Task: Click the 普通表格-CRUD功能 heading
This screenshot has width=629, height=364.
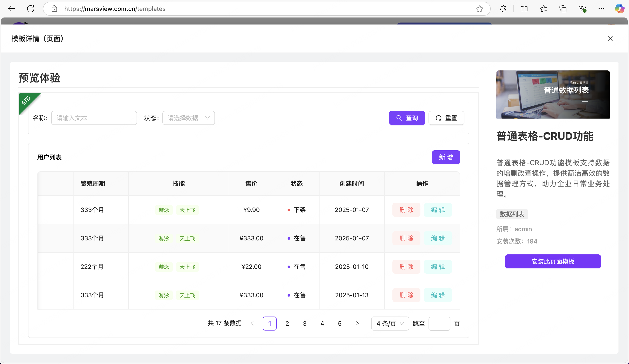Action: (x=545, y=136)
